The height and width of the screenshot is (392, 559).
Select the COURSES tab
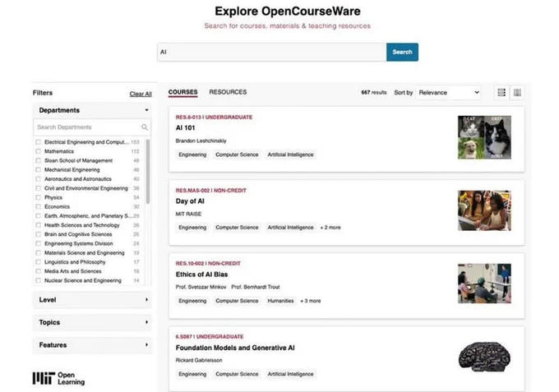(x=182, y=92)
